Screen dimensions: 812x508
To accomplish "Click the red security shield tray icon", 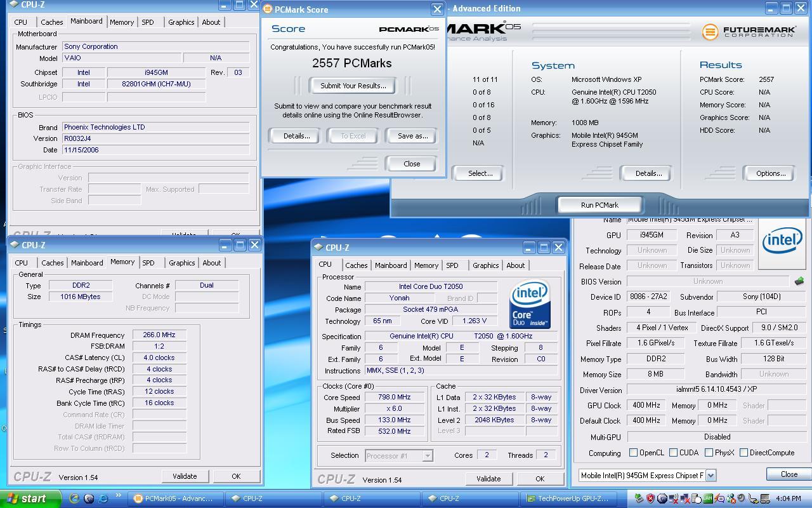I will (650, 498).
